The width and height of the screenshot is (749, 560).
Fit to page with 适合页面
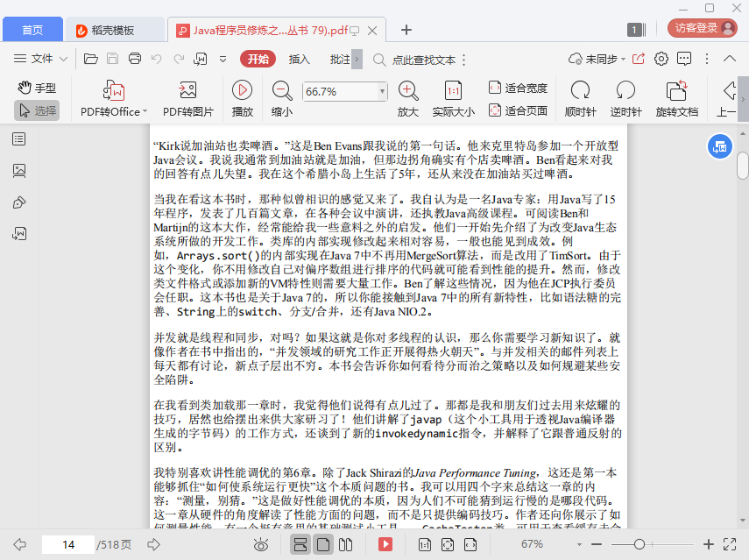click(518, 110)
